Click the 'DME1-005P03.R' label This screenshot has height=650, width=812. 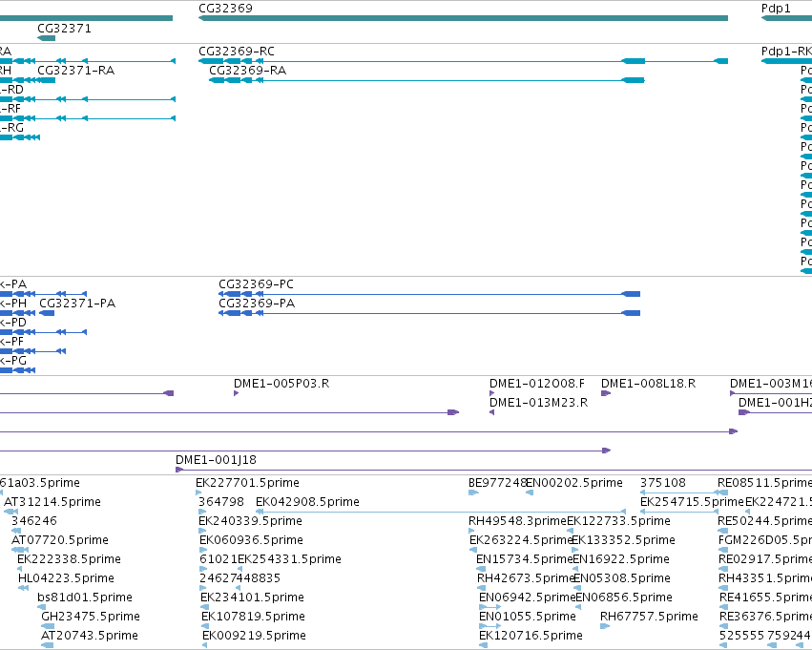pyautogui.click(x=281, y=384)
